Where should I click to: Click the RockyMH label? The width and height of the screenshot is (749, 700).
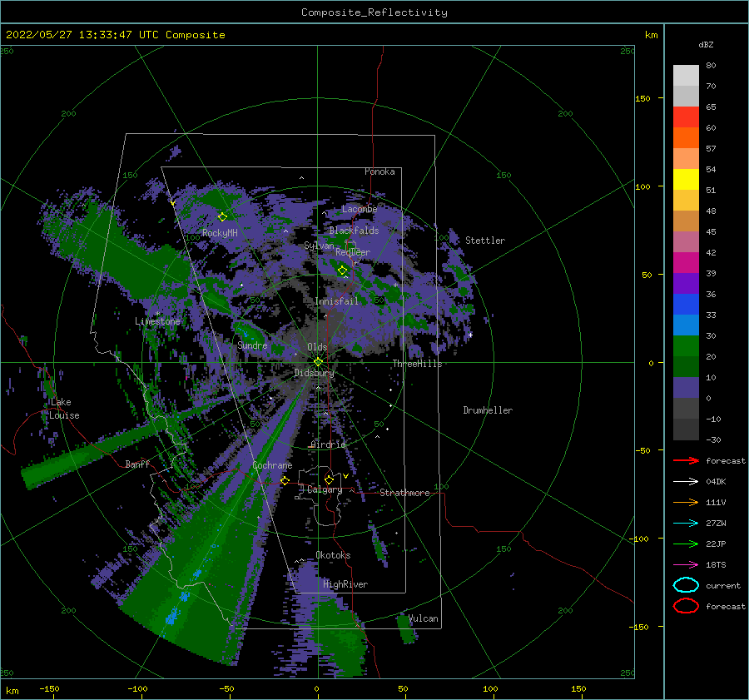[x=220, y=233]
